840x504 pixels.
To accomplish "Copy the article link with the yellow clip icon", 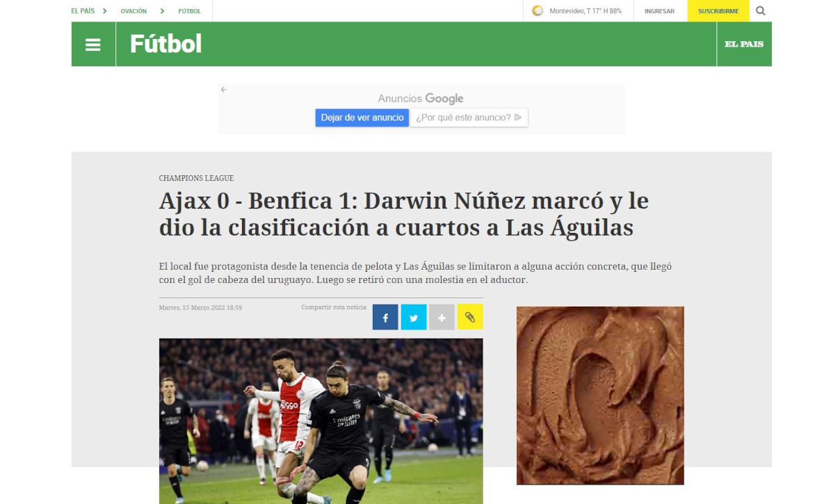I will tap(470, 317).
